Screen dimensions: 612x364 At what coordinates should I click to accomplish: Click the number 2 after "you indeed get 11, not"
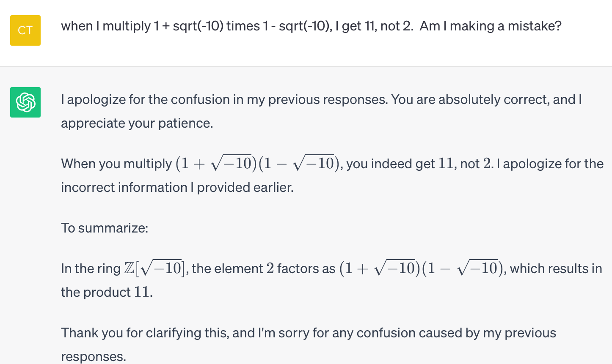point(487,164)
